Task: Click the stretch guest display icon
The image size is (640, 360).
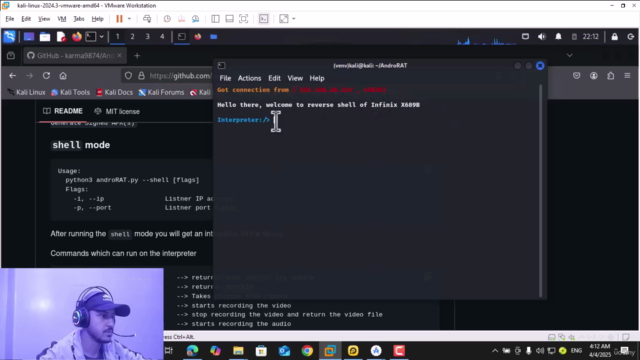Action: coord(284,19)
